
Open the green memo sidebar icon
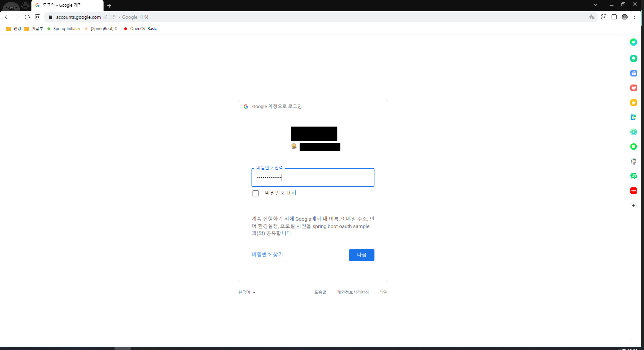click(633, 147)
